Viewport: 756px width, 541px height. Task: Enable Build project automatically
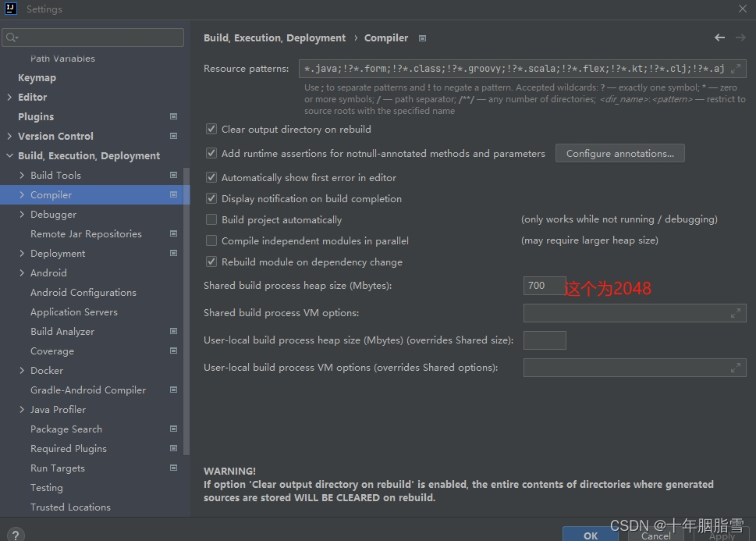click(211, 219)
